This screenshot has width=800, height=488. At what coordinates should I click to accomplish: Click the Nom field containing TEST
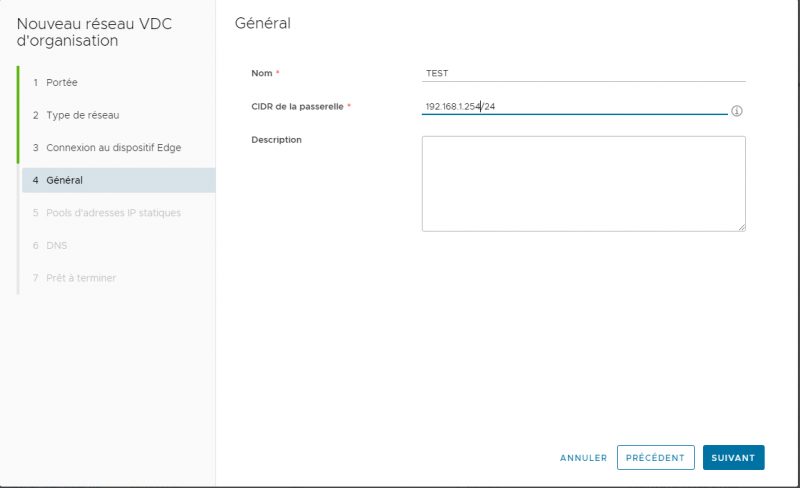click(x=583, y=73)
